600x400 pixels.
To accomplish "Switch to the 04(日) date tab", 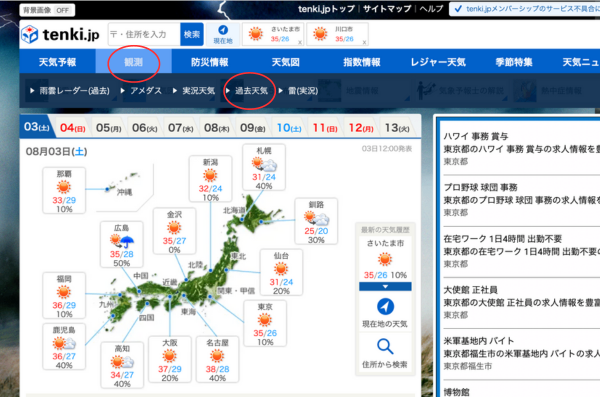I will [x=73, y=127].
